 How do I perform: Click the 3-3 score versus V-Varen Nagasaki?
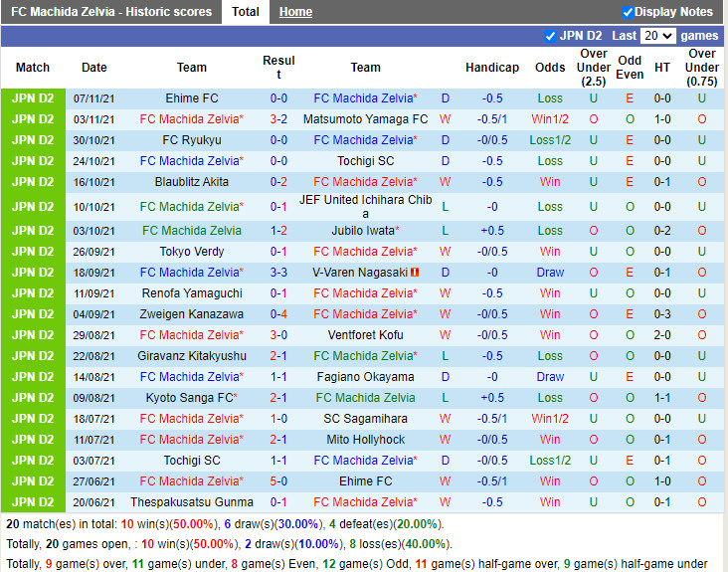278,273
